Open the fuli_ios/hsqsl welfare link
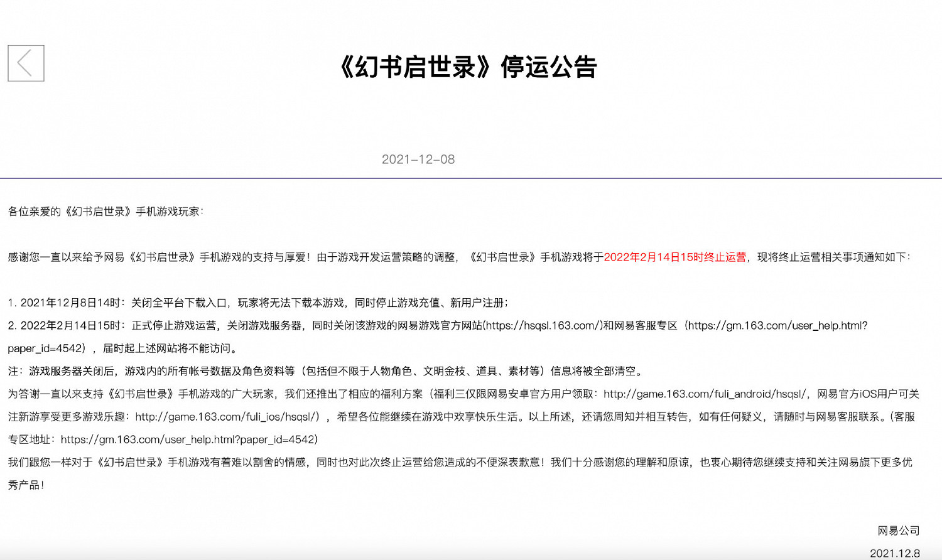This screenshot has width=942, height=560. pyautogui.click(x=227, y=417)
